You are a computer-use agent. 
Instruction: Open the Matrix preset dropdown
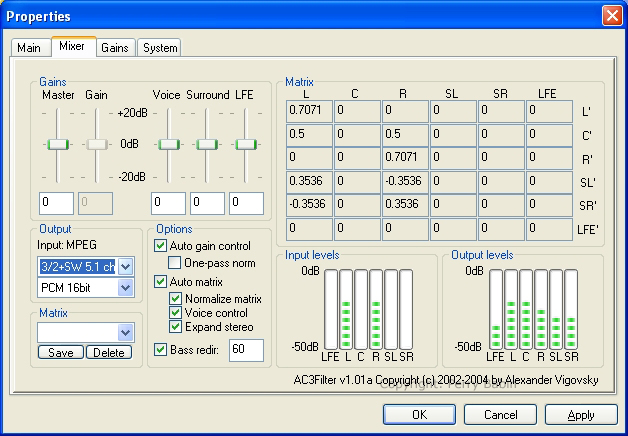[125, 332]
